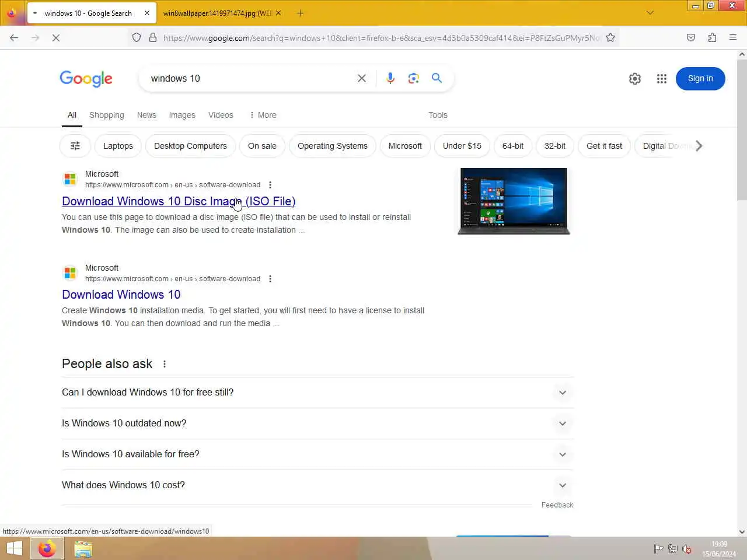
Task: Open the Download Windows 10 result link
Action: pyautogui.click(x=121, y=295)
